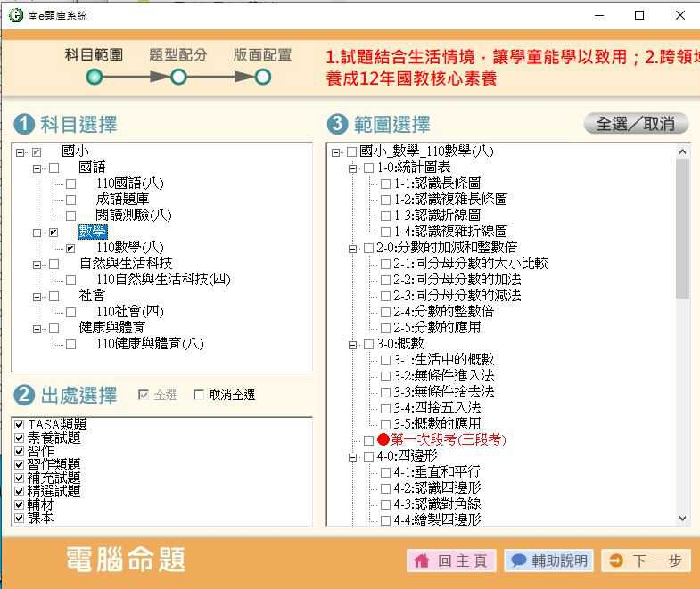Uncheck 素養試題 source checkbox
Viewport: 700px width, 589px height.
[20, 438]
